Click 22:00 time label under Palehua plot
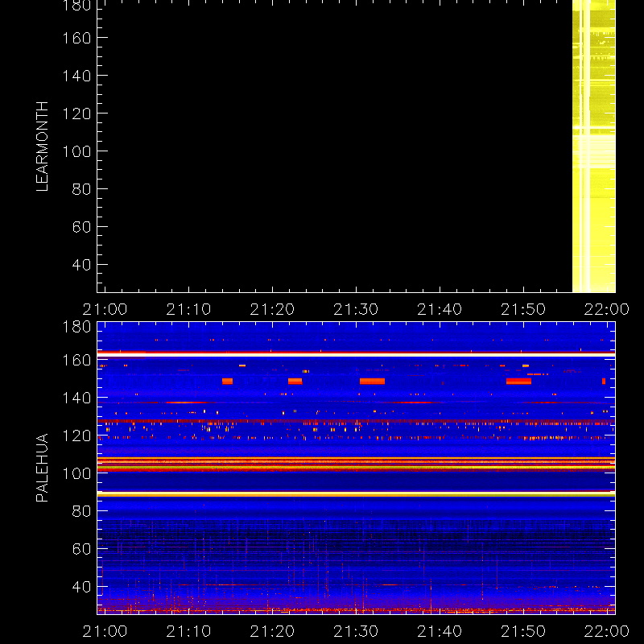The height and width of the screenshot is (644, 644). click(x=607, y=631)
